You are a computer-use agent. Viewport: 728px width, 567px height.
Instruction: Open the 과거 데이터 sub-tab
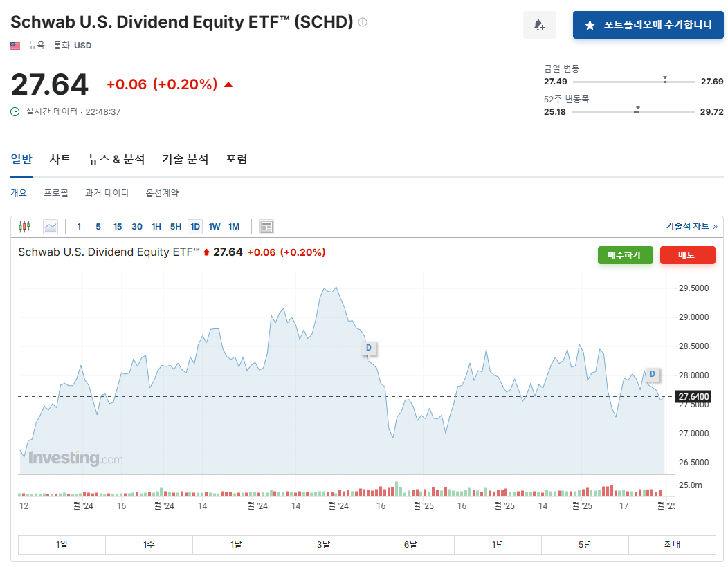click(x=107, y=192)
